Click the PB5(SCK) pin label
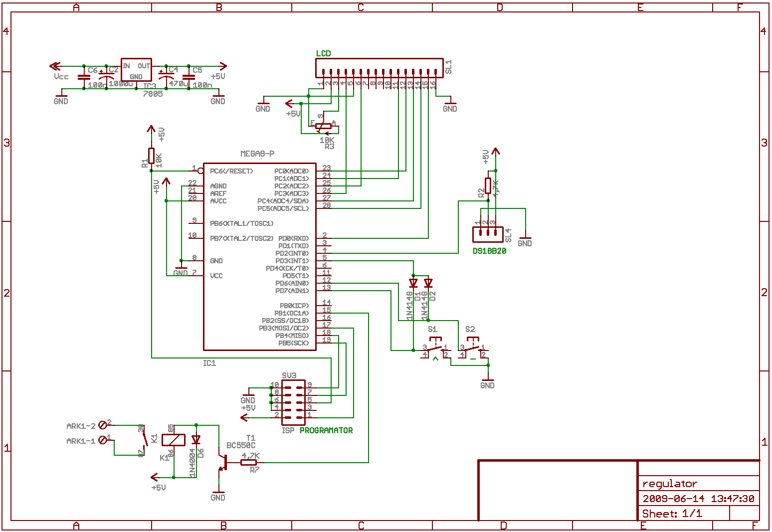This screenshot has width=772, height=532. [x=294, y=343]
